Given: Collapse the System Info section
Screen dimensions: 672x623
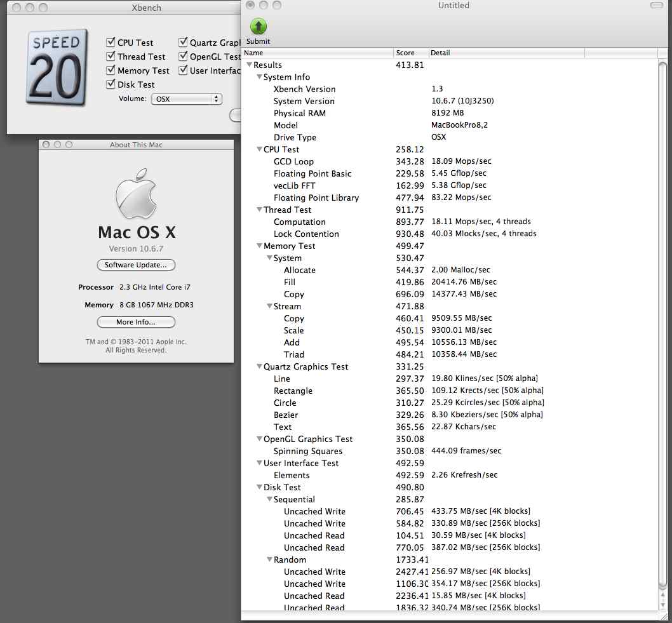Looking at the screenshot, I should pyautogui.click(x=259, y=77).
